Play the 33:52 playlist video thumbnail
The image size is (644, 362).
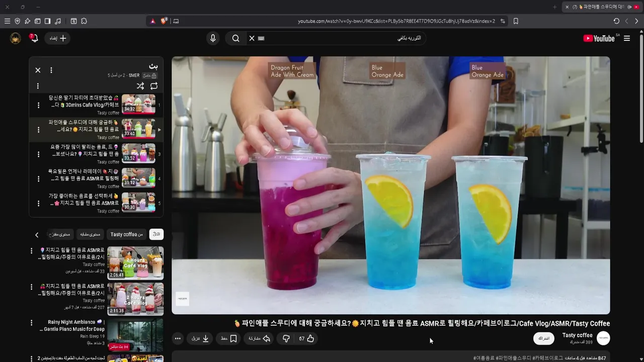coord(138,153)
